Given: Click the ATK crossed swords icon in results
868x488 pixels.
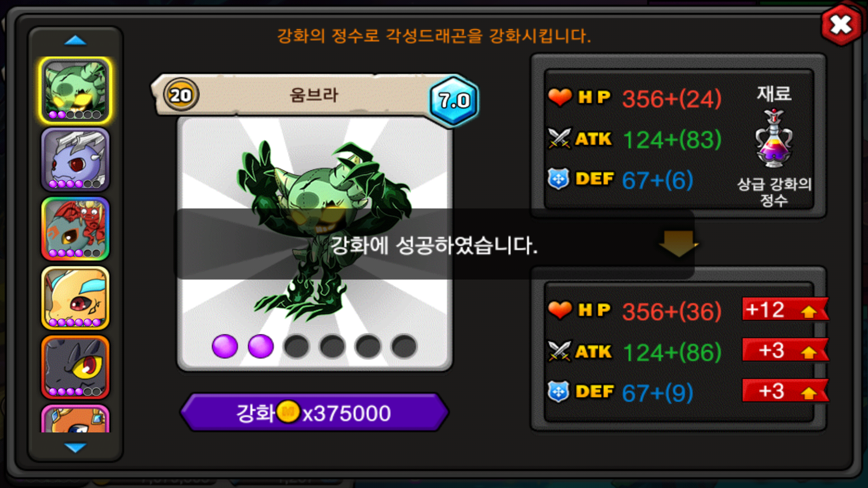Looking at the screenshot, I should point(559,351).
